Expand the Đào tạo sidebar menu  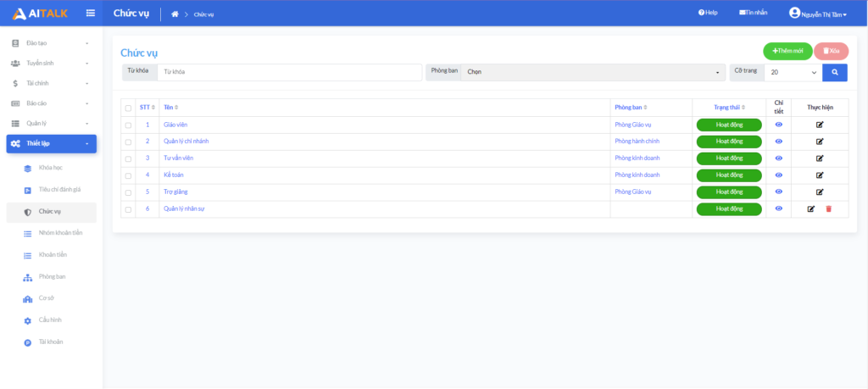51,42
